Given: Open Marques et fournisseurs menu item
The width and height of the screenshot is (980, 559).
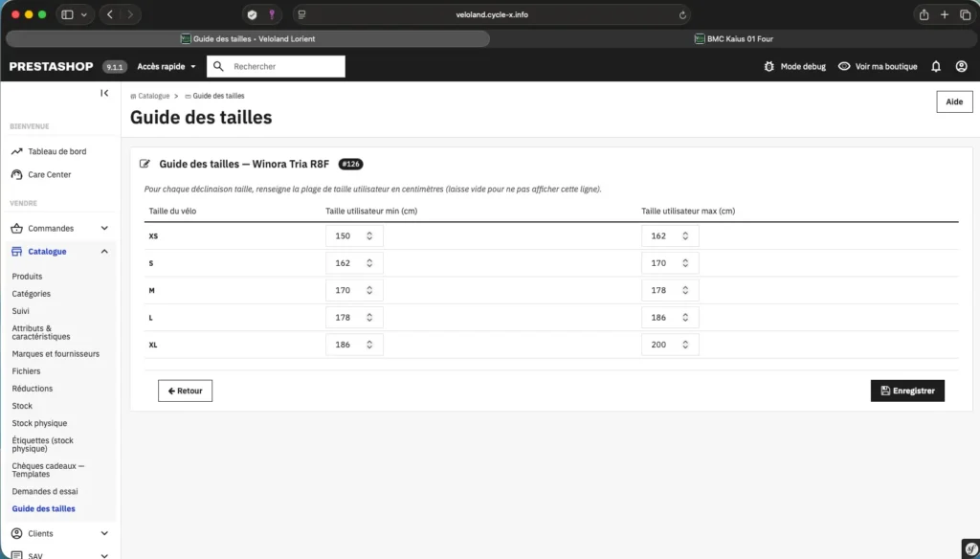Looking at the screenshot, I should 56,354.
